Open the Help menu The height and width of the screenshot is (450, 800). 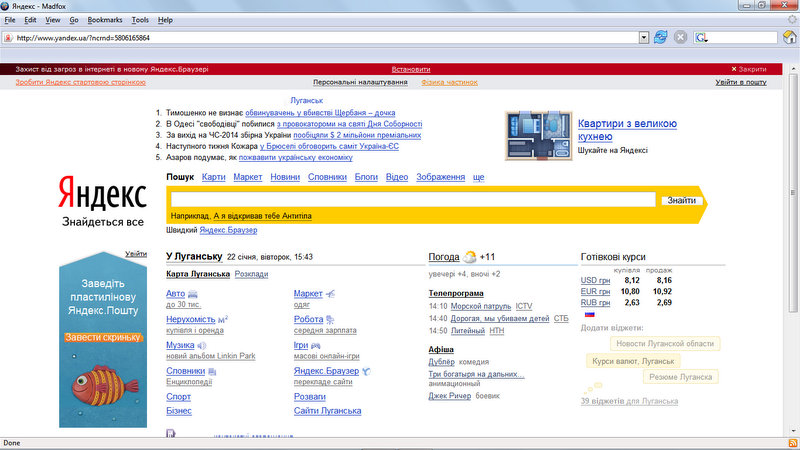tap(165, 20)
